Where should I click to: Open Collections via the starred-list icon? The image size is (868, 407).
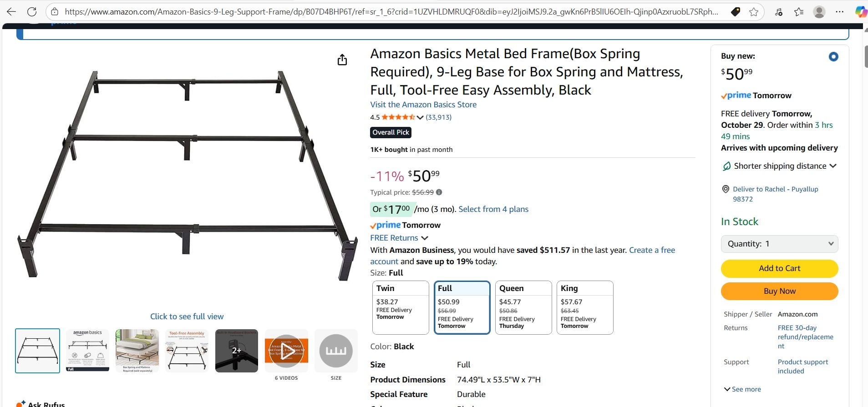(x=799, y=11)
